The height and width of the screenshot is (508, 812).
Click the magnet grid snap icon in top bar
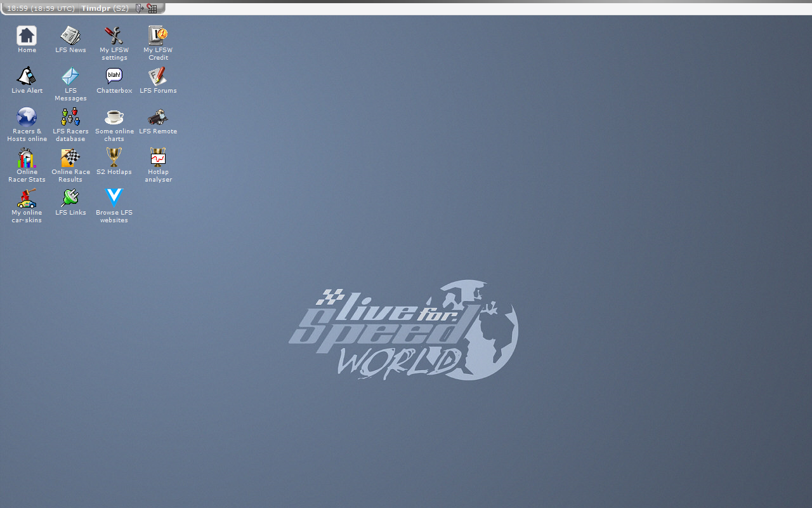pyautogui.click(x=152, y=8)
